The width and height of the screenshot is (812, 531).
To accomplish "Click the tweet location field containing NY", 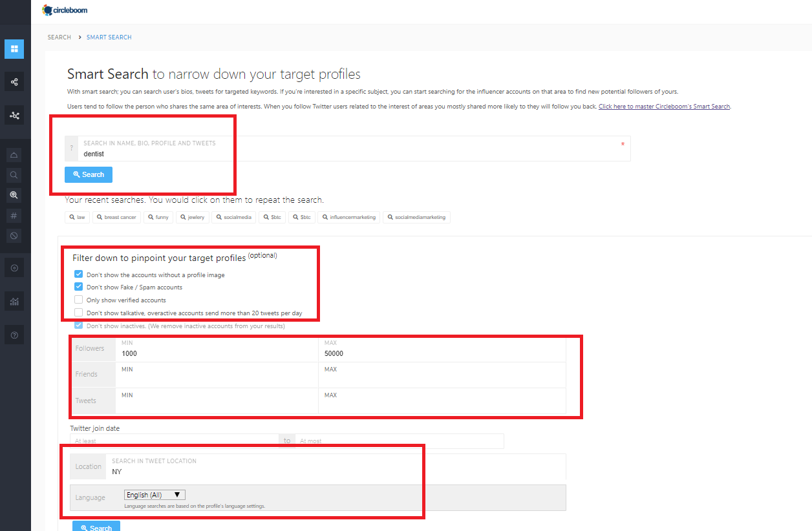I will [336, 466].
